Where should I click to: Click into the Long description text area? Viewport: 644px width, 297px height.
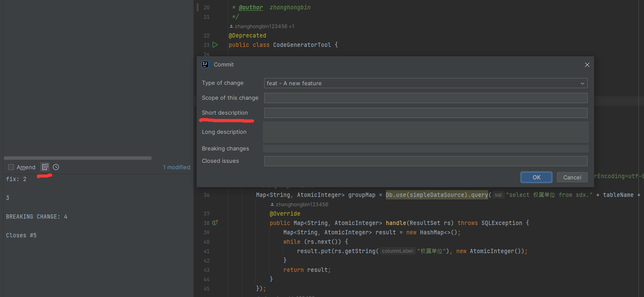(x=426, y=132)
